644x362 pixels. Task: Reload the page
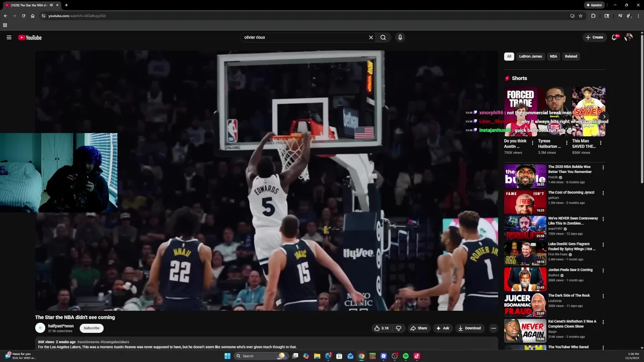(23, 16)
